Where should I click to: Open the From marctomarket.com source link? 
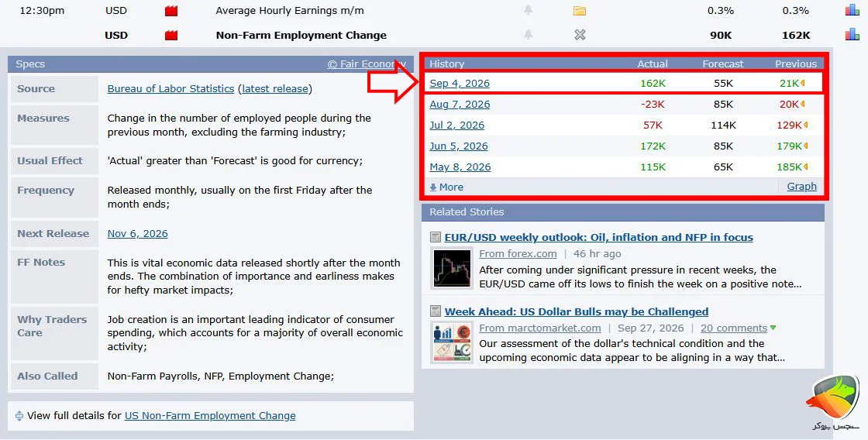pyautogui.click(x=539, y=328)
